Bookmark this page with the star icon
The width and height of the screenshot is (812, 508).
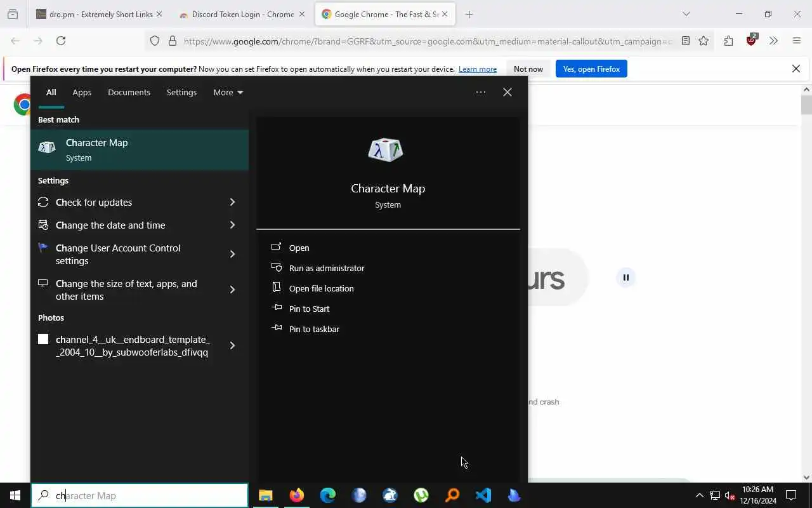[704, 41]
